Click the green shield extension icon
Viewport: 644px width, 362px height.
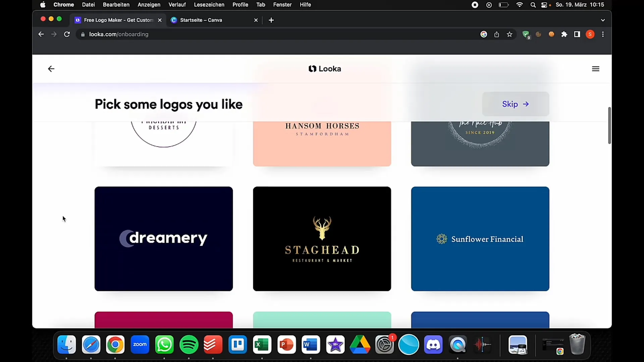pyautogui.click(x=526, y=34)
